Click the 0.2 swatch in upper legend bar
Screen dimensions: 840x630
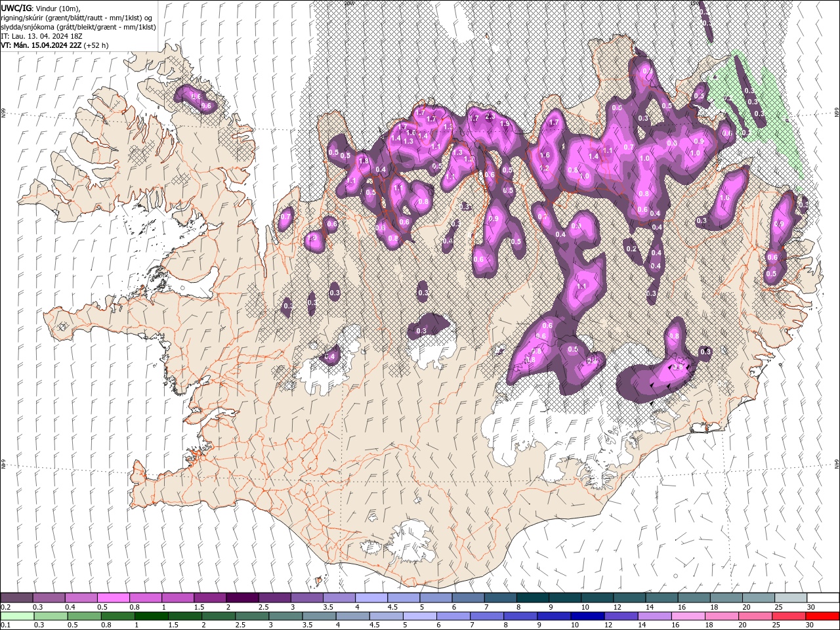16,598
